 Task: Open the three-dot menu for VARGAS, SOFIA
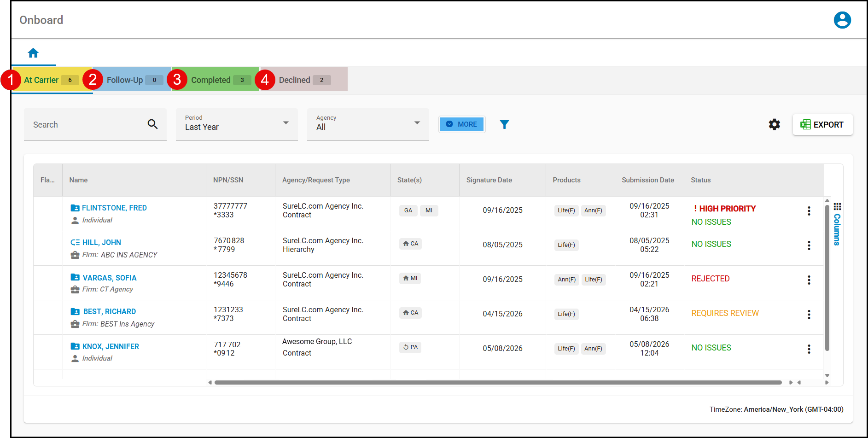coord(809,280)
